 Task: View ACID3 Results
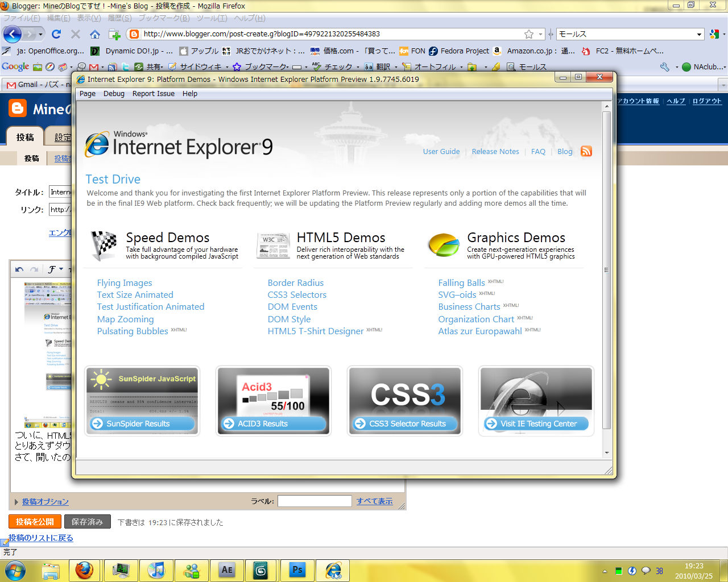pos(273,423)
